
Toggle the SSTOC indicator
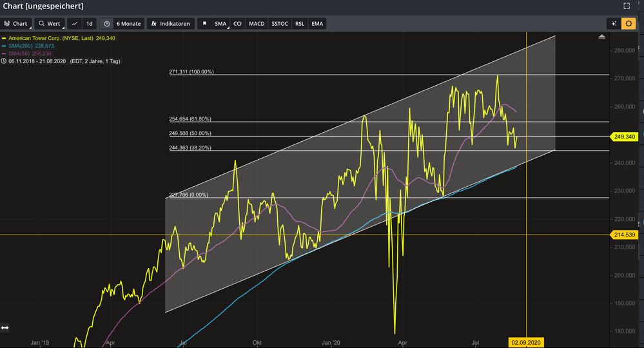[280, 24]
